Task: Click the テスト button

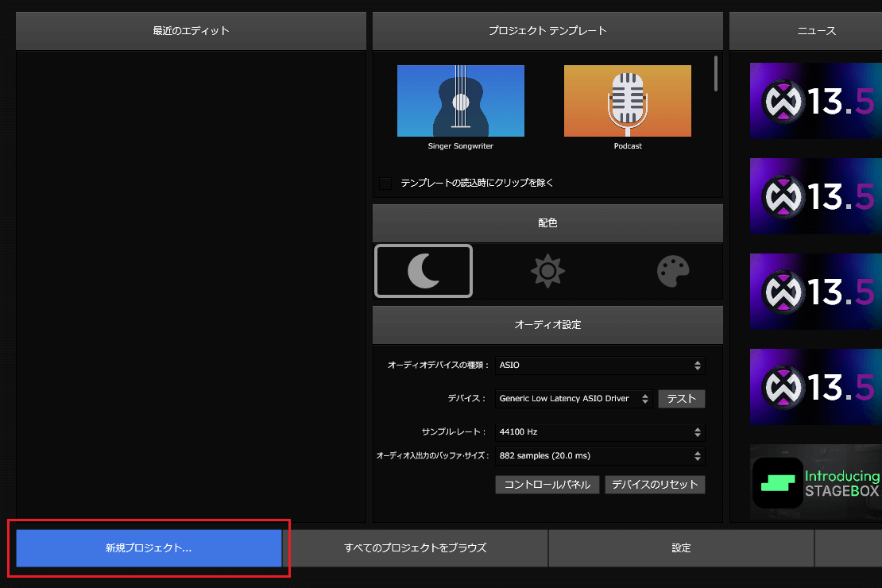Action: coord(681,399)
